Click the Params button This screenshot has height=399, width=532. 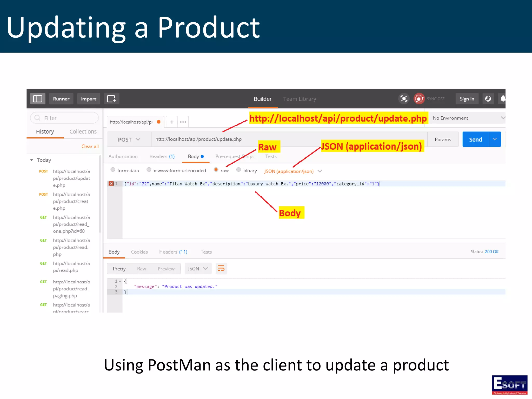click(443, 139)
